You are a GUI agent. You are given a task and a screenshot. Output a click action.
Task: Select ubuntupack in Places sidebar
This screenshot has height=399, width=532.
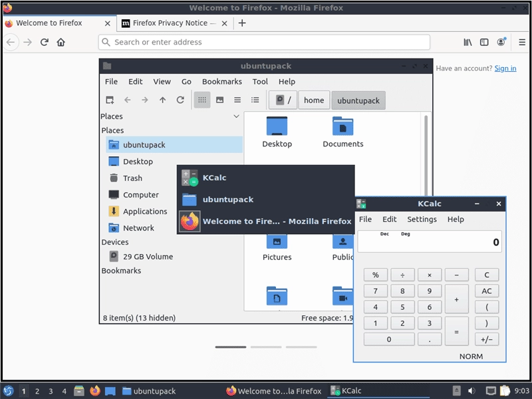tap(174, 145)
